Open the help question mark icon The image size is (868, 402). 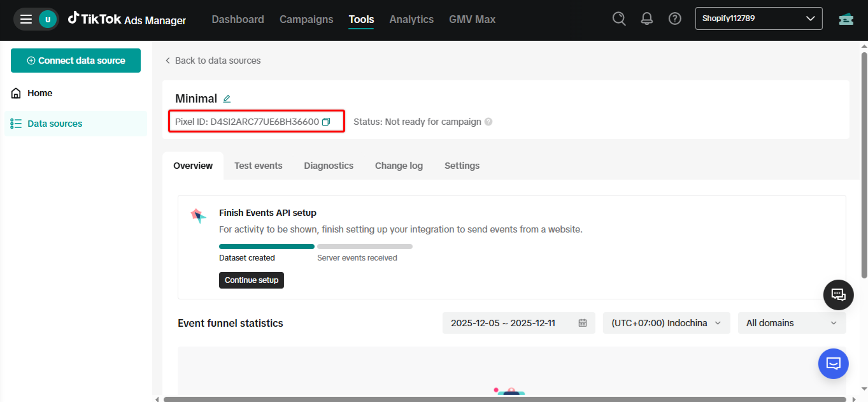pyautogui.click(x=675, y=18)
